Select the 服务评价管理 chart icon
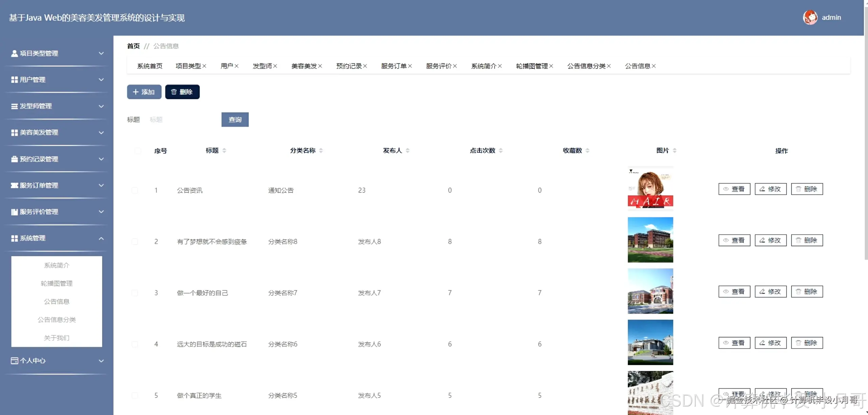Viewport: 868px width, 415px height. [14, 212]
